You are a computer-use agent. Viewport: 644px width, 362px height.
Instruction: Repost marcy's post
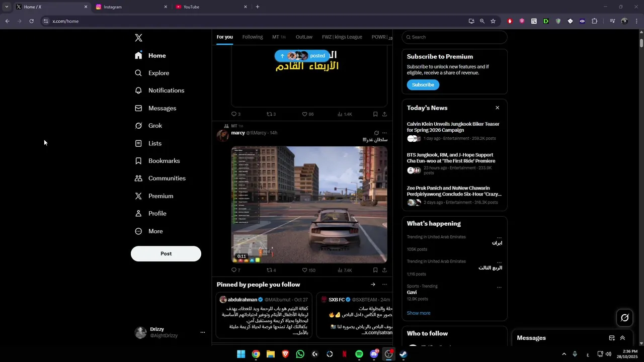click(271, 270)
